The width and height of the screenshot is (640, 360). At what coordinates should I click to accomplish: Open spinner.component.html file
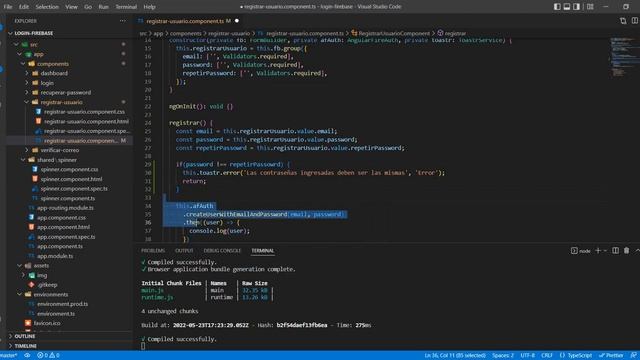[70, 179]
